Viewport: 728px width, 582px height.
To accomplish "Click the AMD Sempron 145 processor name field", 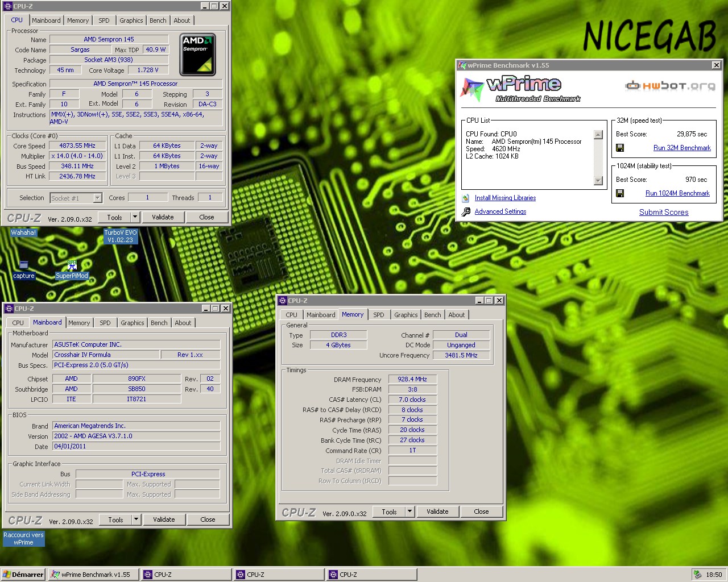I will pyautogui.click(x=109, y=39).
